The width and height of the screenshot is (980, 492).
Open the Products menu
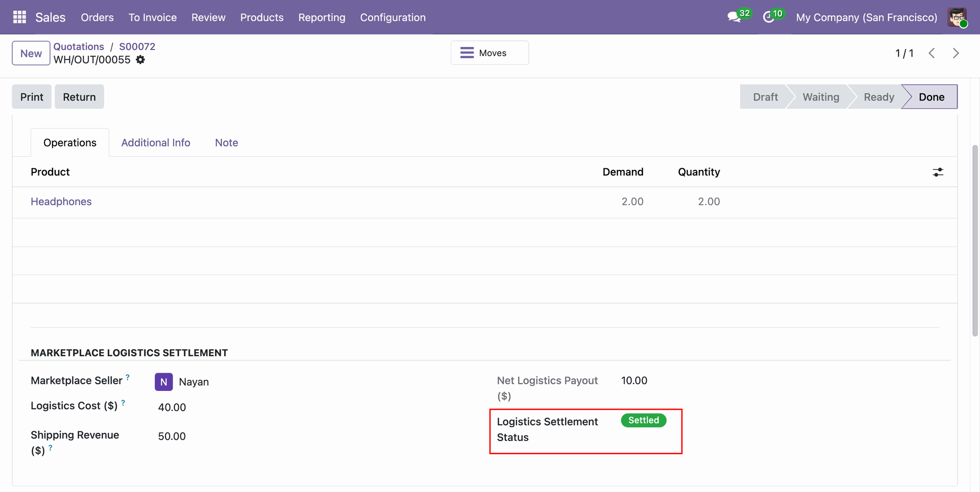click(262, 17)
